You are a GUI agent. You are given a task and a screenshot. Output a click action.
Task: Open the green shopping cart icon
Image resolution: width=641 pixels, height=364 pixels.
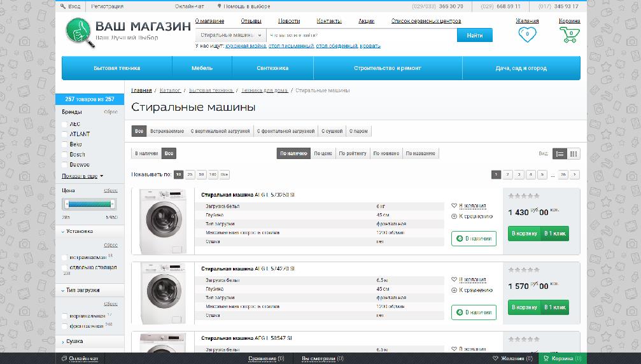[x=570, y=35]
